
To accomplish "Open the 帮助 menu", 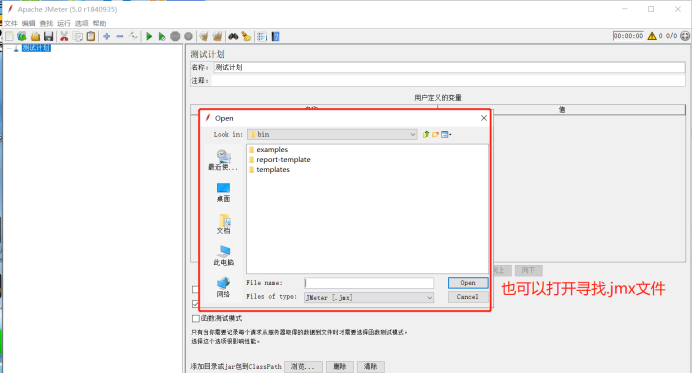I will coord(99,23).
